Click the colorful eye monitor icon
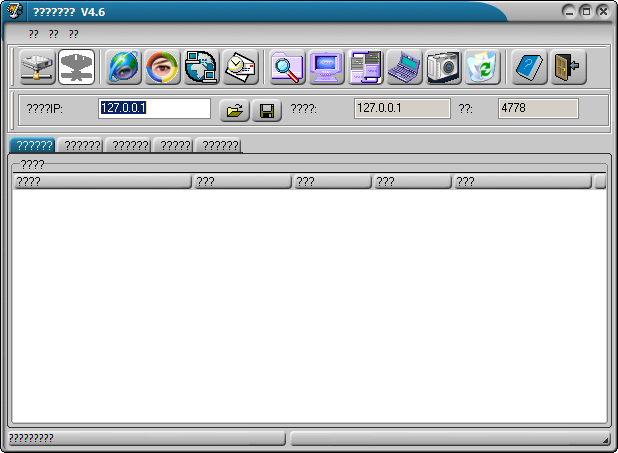 coord(163,67)
